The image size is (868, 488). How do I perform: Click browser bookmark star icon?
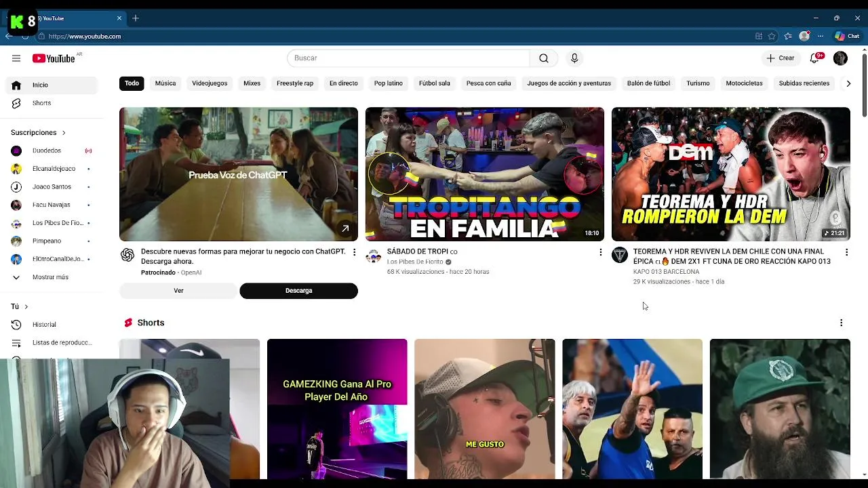(772, 37)
